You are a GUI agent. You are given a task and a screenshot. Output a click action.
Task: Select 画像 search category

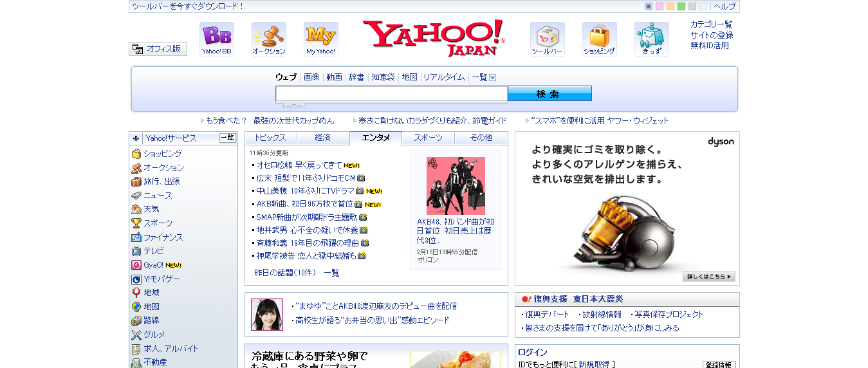pyautogui.click(x=311, y=77)
